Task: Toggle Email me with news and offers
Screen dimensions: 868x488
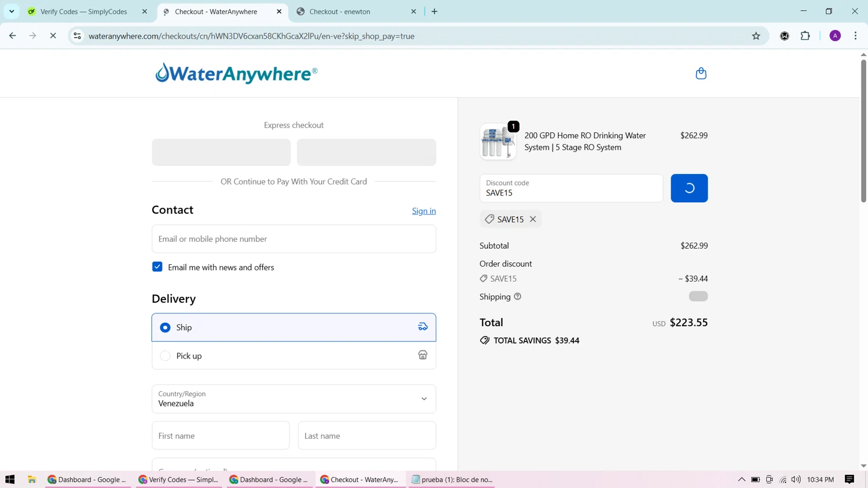Action: 157,267
